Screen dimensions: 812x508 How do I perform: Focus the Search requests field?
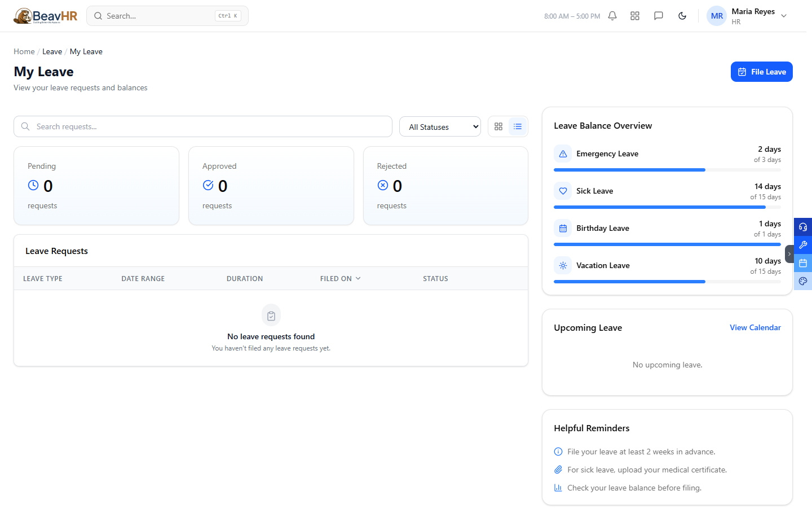(x=203, y=126)
